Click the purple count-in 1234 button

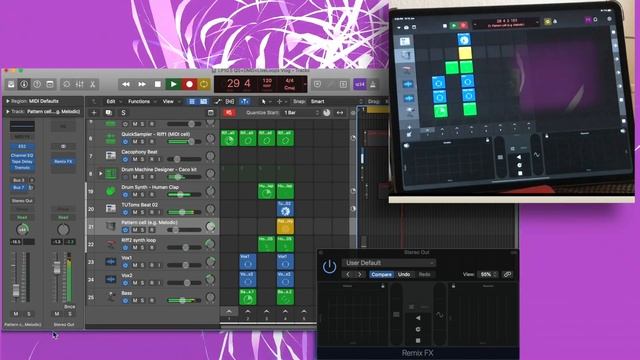[360, 84]
